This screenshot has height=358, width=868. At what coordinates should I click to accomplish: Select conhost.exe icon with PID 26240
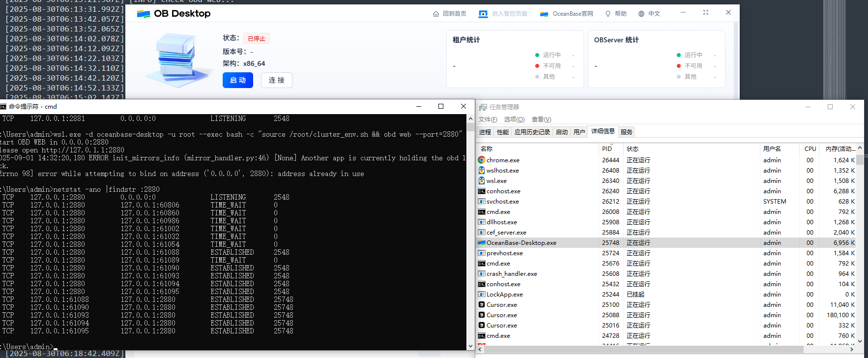pos(482,191)
